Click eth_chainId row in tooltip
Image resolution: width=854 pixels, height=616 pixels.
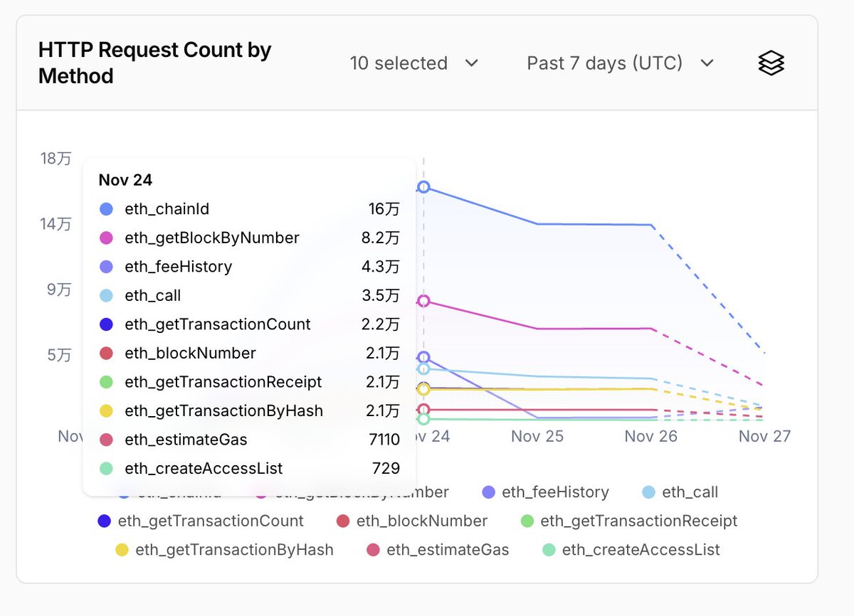click(x=249, y=209)
